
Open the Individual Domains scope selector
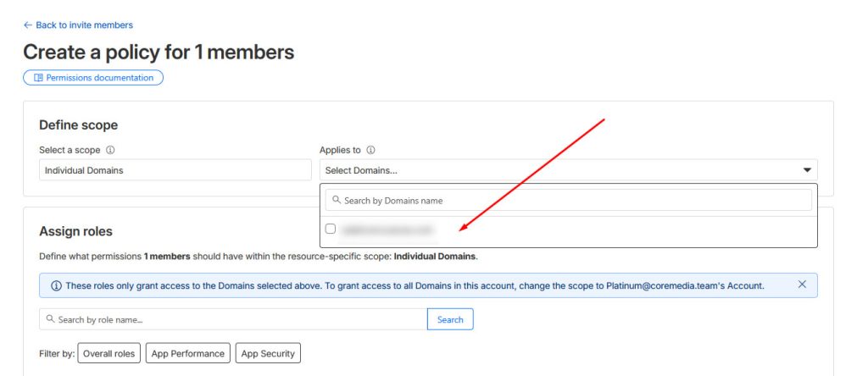(175, 170)
